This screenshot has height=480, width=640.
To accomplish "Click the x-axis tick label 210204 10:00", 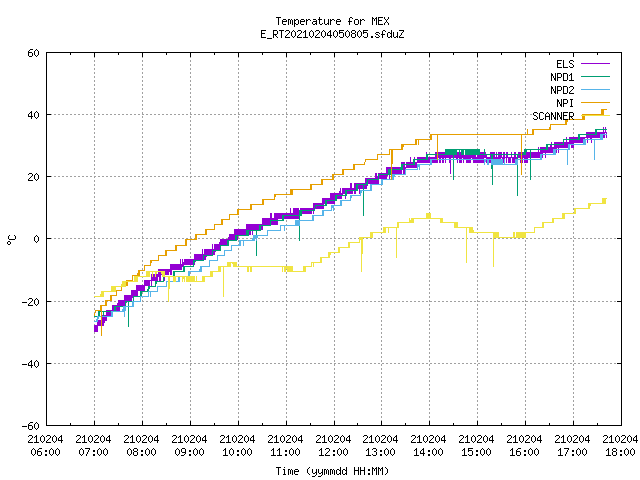I will (x=238, y=446).
